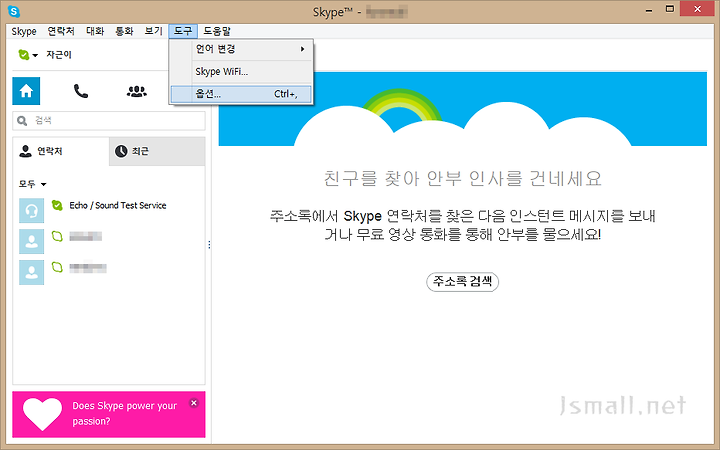This screenshot has height=450, width=720.
Task: Click the Echo Sound Test headset avatar
Action: coord(32,211)
